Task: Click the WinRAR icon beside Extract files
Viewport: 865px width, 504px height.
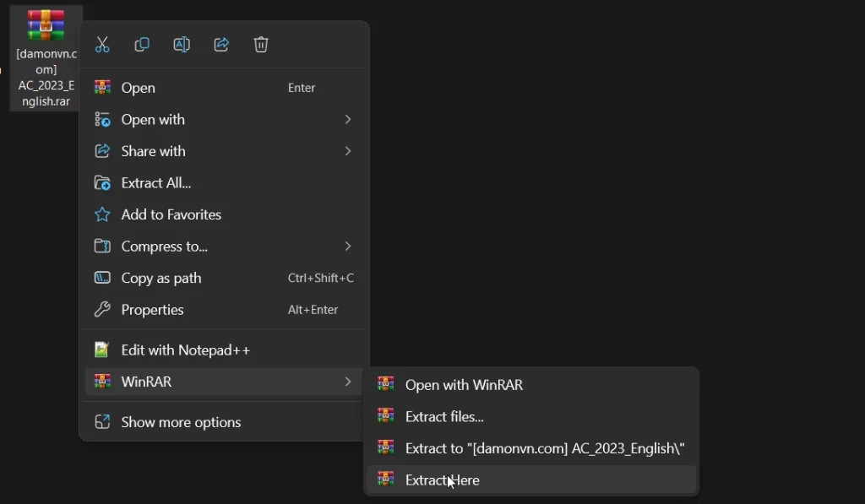Action: pyautogui.click(x=386, y=416)
